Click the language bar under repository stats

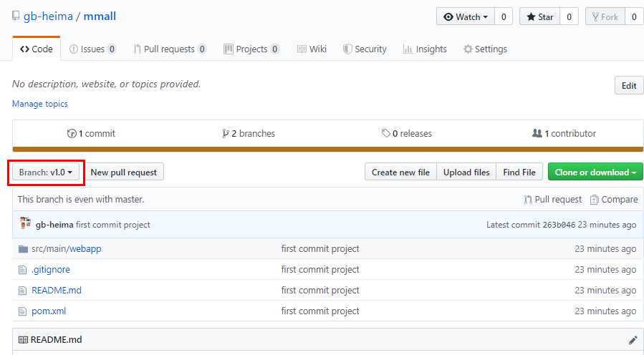[x=328, y=150]
